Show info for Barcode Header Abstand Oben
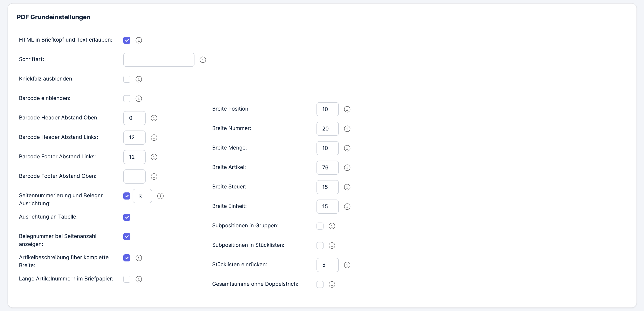The width and height of the screenshot is (644, 311). coord(154,118)
